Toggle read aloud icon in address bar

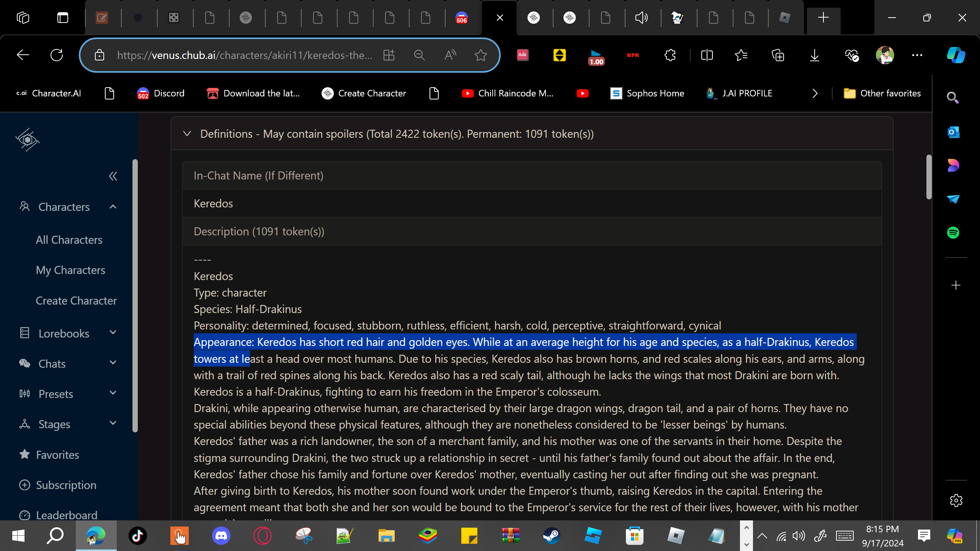[x=450, y=55]
